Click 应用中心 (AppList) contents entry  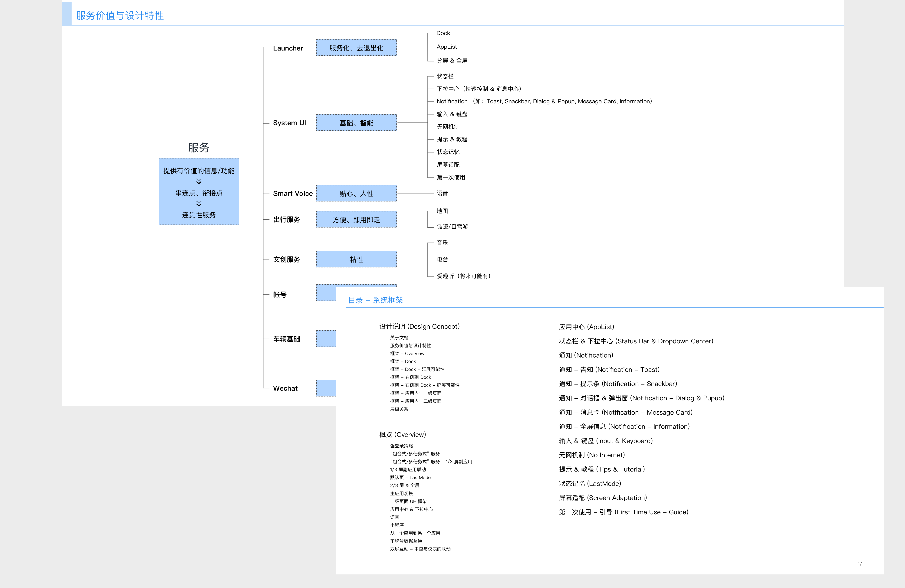[586, 327]
